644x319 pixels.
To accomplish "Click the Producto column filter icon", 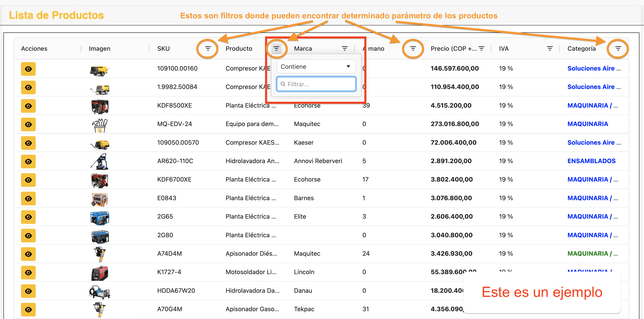I will click(x=276, y=48).
